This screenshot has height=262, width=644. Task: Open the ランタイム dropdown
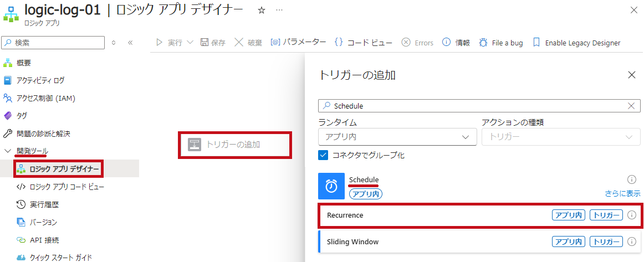(397, 137)
